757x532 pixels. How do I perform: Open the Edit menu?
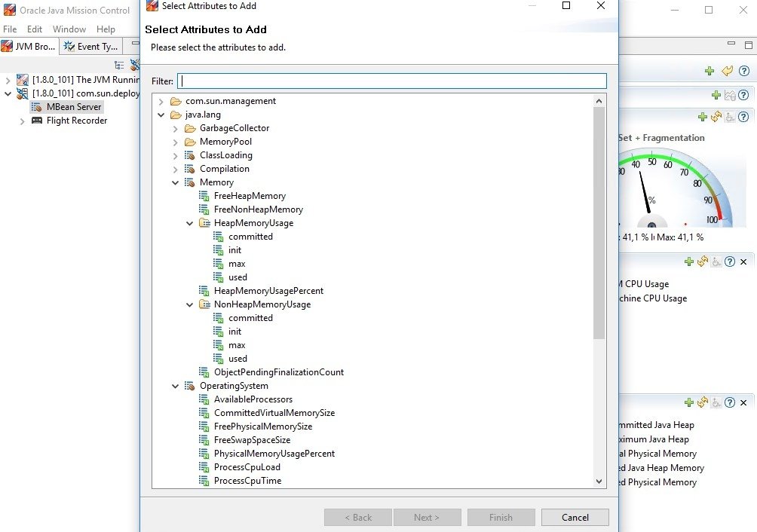coord(34,29)
